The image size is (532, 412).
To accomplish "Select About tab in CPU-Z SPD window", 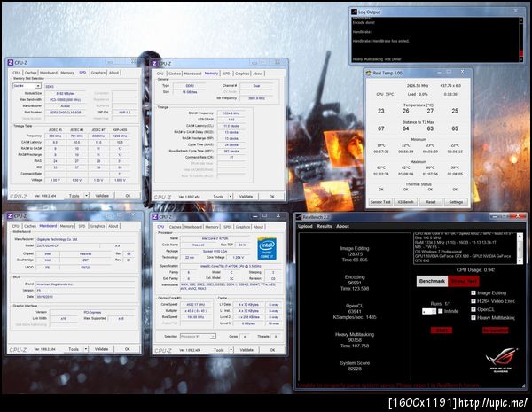I will 114,73.
